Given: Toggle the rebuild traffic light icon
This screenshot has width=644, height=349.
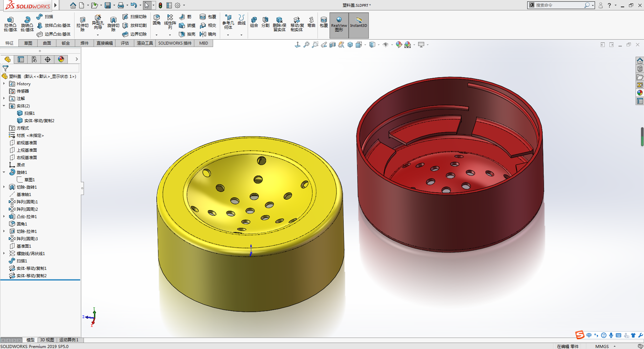Looking at the screenshot, I should point(160,5).
